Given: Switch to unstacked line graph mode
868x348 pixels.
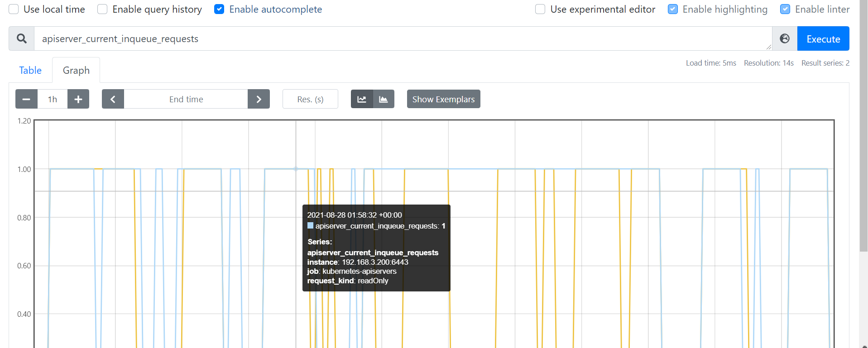Looking at the screenshot, I should click(x=362, y=99).
